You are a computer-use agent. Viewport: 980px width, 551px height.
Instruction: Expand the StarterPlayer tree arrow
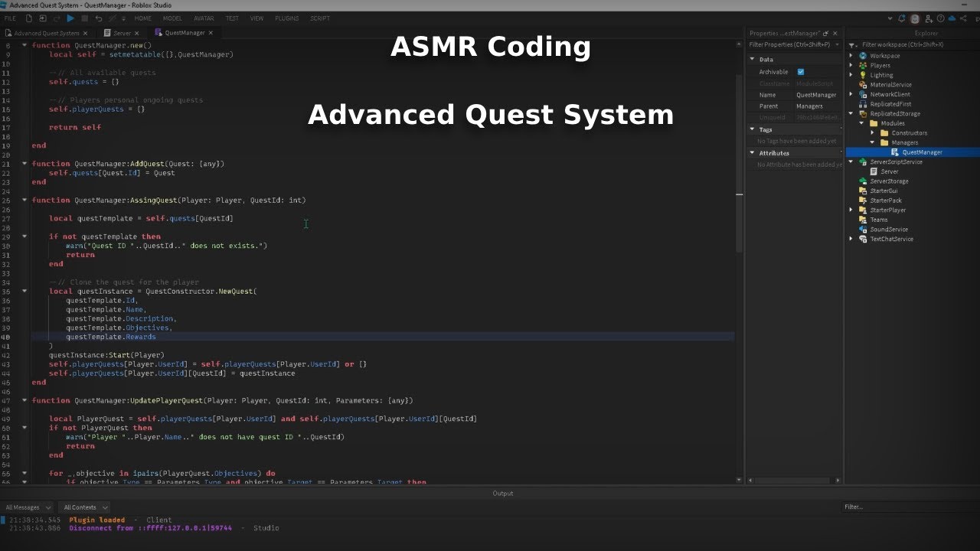[x=851, y=210]
